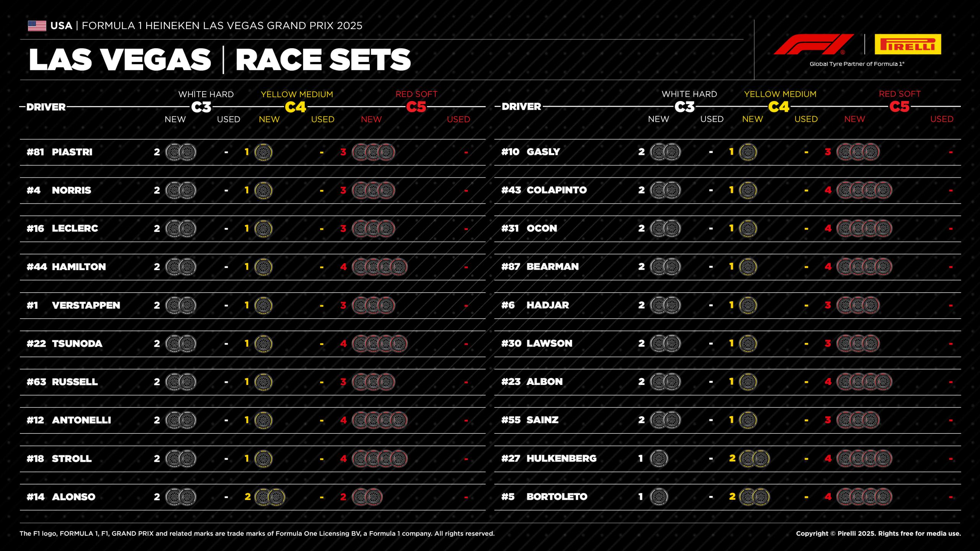This screenshot has width=980, height=551.
Task: Click Gasly's white hard tyre pair
Action: (x=665, y=152)
